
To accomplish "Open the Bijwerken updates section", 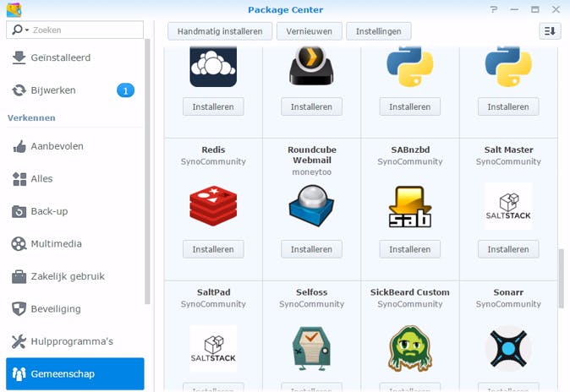I will click(75, 90).
